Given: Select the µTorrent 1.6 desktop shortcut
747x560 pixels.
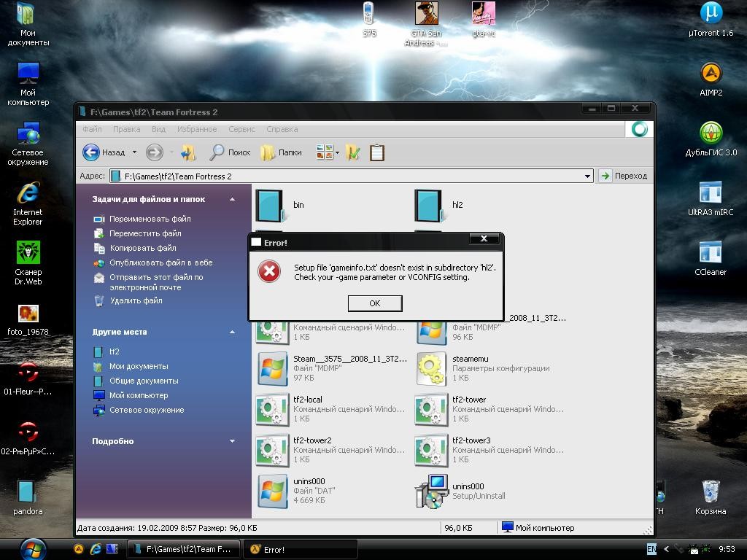Looking at the screenshot, I should [x=711, y=13].
